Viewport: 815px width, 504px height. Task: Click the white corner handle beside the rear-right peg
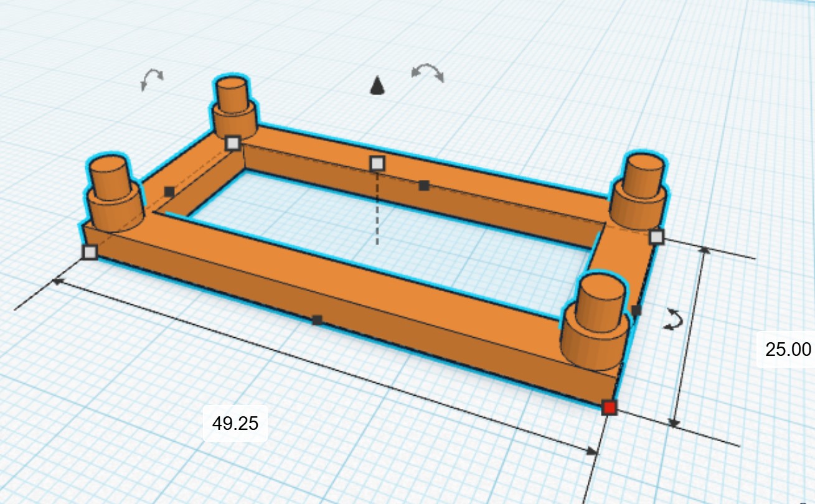(x=656, y=236)
